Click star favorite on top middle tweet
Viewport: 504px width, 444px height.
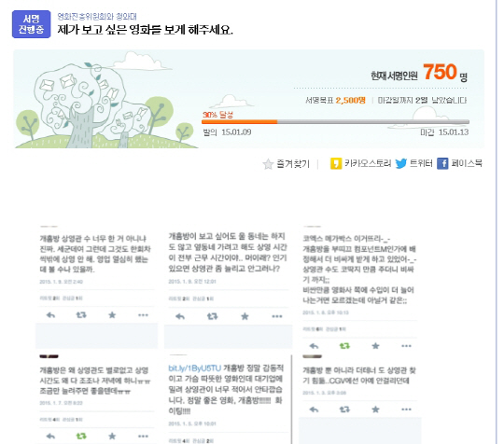tap(245, 317)
